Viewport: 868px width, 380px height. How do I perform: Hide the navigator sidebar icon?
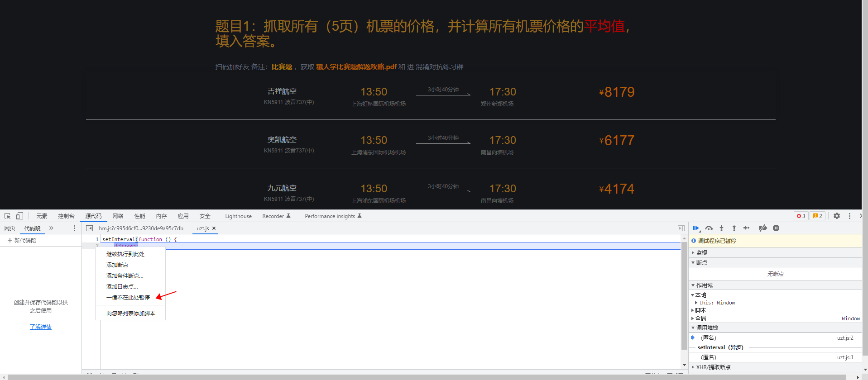pyautogui.click(x=89, y=228)
